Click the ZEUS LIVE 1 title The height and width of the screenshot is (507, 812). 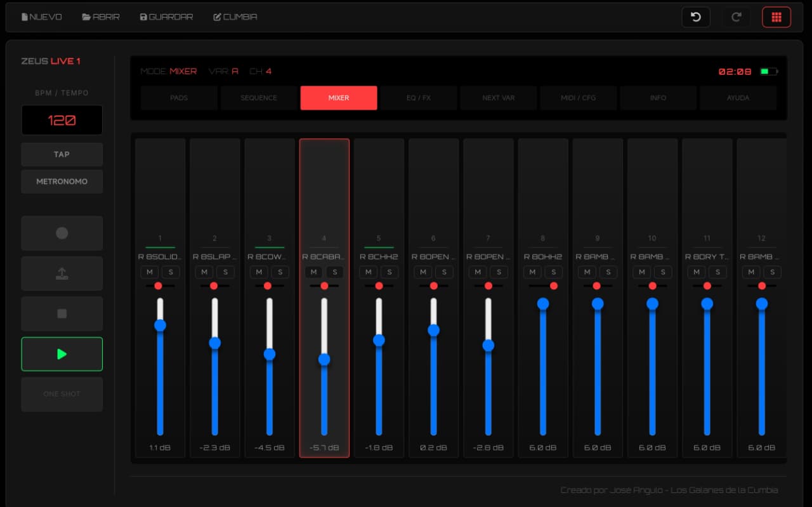coord(51,61)
